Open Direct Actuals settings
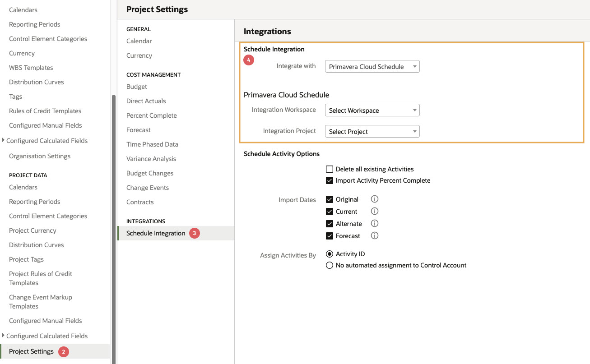 (146, 101)
